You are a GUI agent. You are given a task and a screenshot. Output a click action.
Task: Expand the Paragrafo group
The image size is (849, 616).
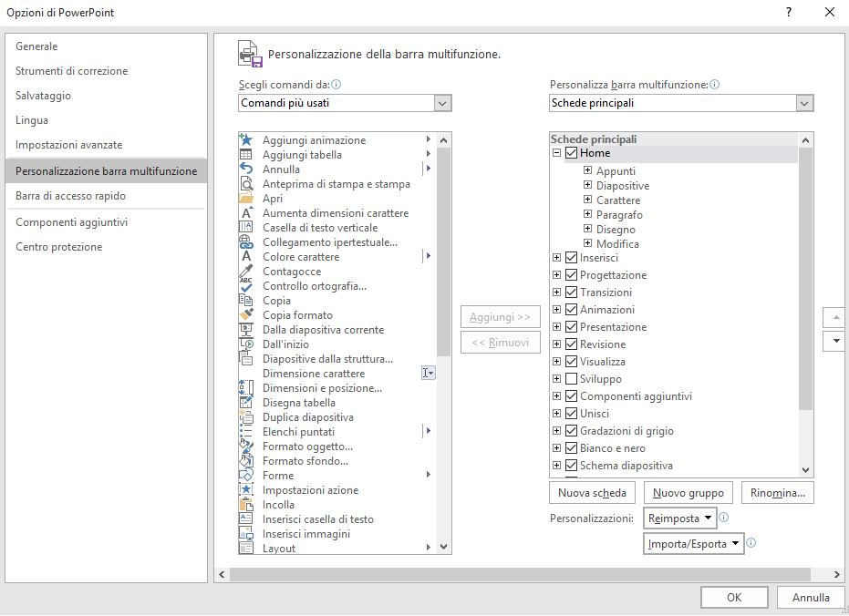587,214
